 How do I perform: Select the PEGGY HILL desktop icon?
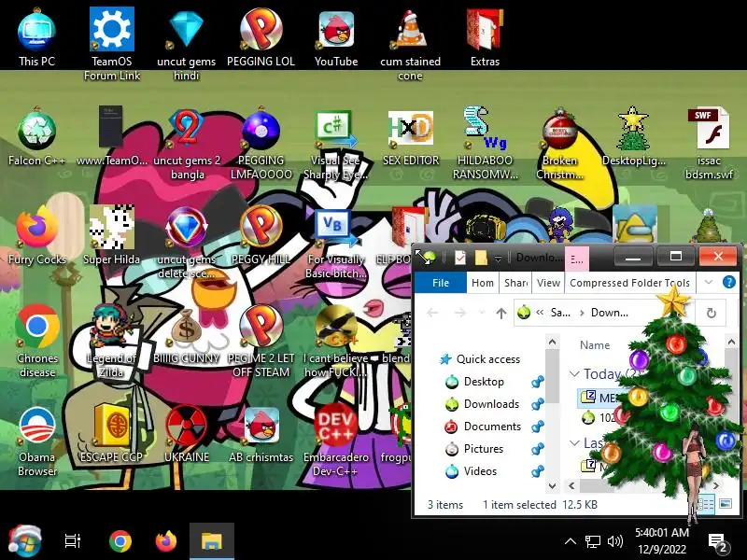261,235
